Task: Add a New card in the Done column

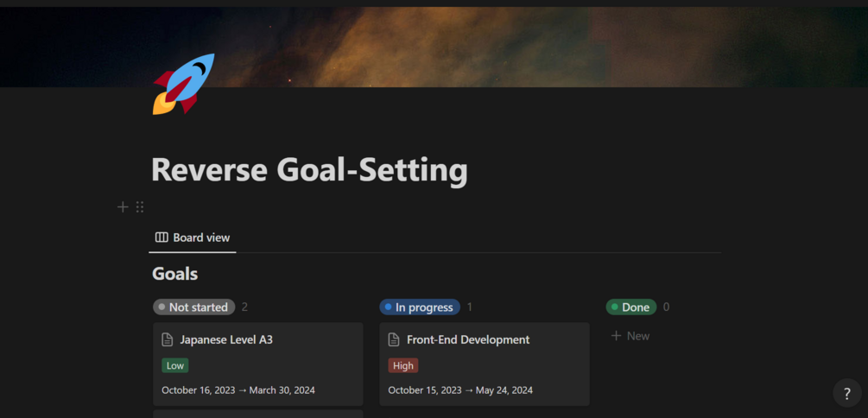Action: pos(630,336)
